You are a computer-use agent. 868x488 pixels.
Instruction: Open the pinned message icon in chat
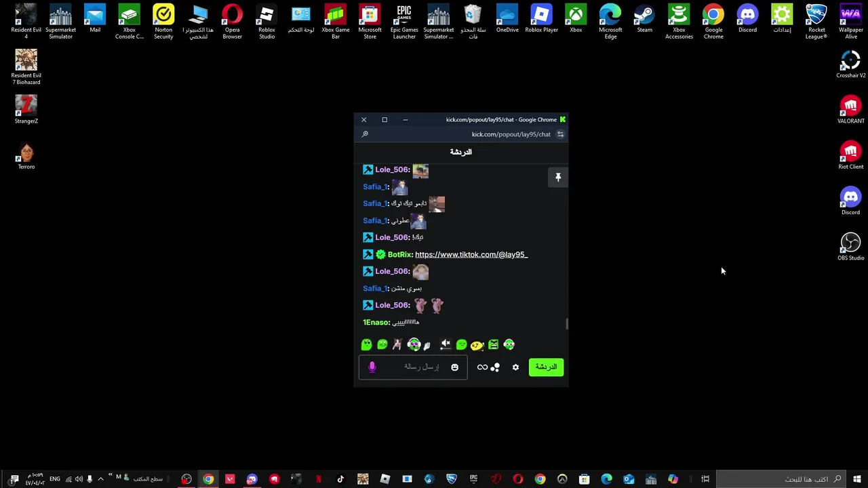(x=558, y=178)
